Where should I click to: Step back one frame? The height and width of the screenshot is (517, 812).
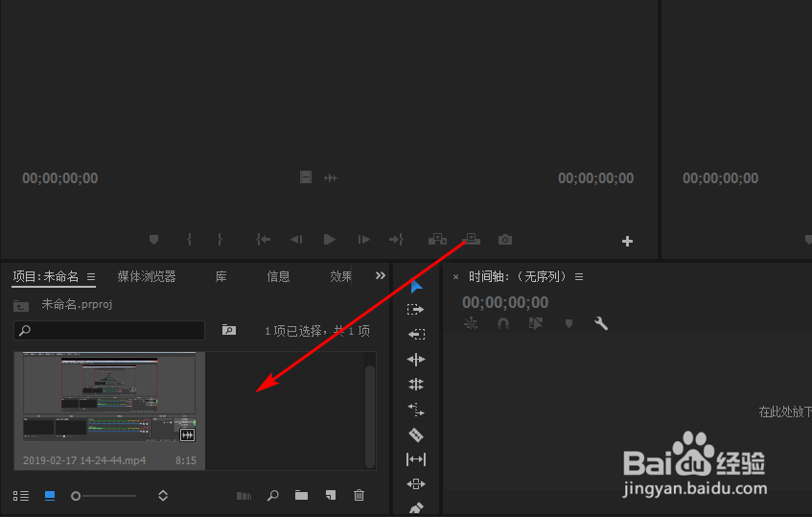[x=296, y=240]
